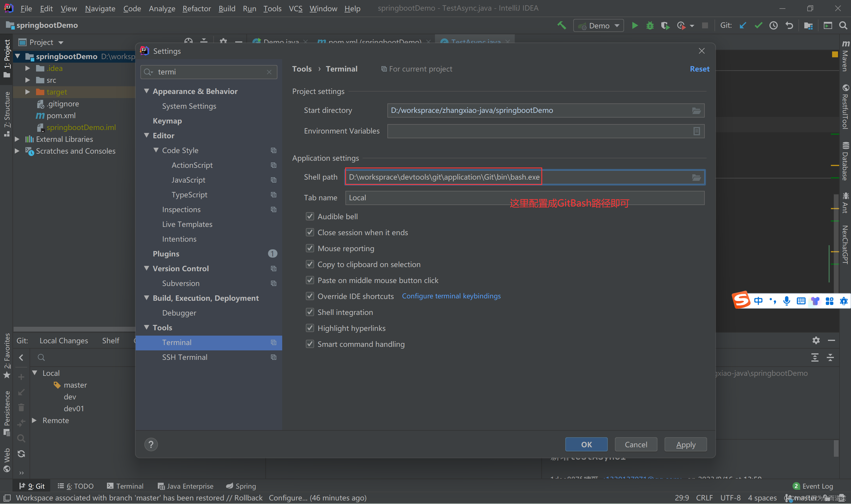Switch to Local Changes tab
Image resolution: width=851 pixels, height=504 pixels.
pos(64,341)
